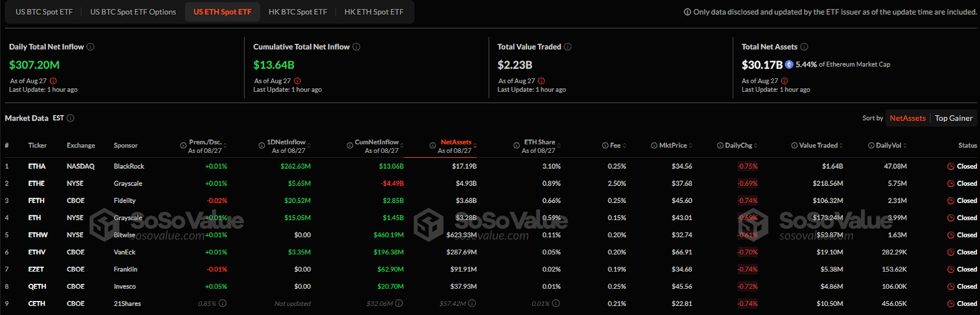This screenshot has width=980, height=315.
Task: Sort by MktPrice column header
Action: tap(672, 146)
